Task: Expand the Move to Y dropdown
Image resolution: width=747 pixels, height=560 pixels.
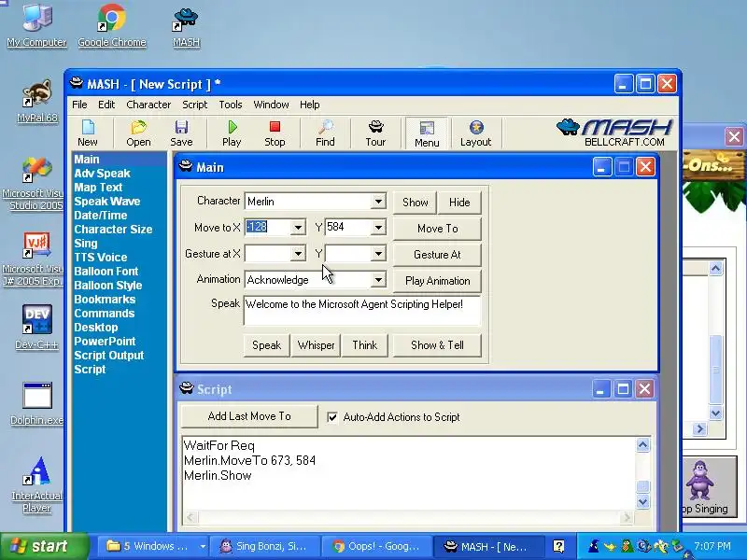Action: point(378,228)
